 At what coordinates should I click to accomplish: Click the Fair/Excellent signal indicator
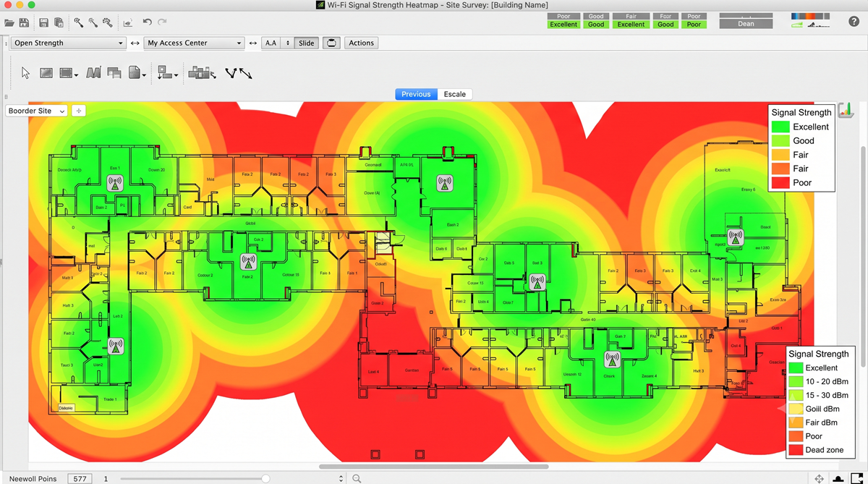coord(631,20)
